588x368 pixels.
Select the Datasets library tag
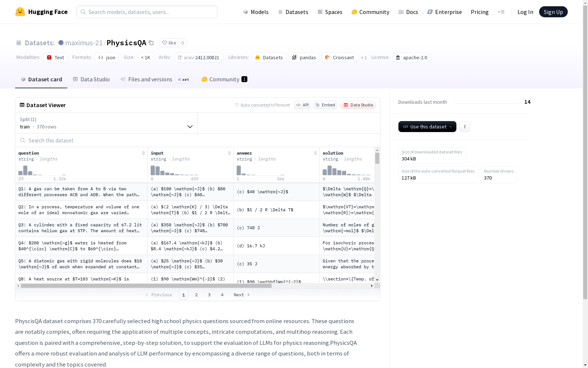pyautogui.click(x=269, y=57)
